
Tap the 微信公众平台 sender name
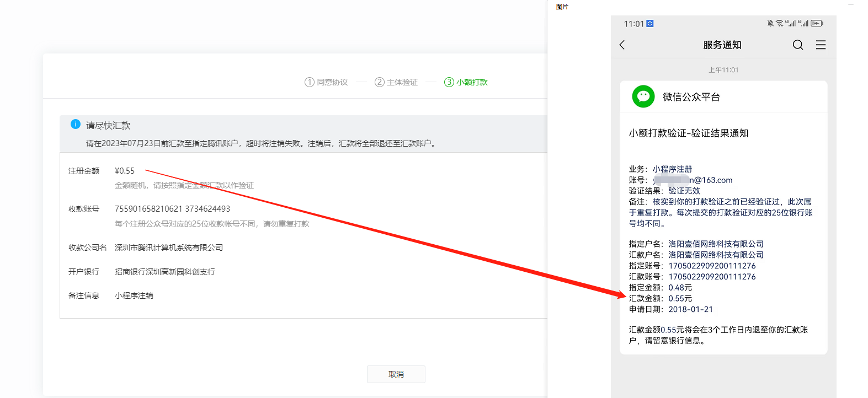pos(691,97)
